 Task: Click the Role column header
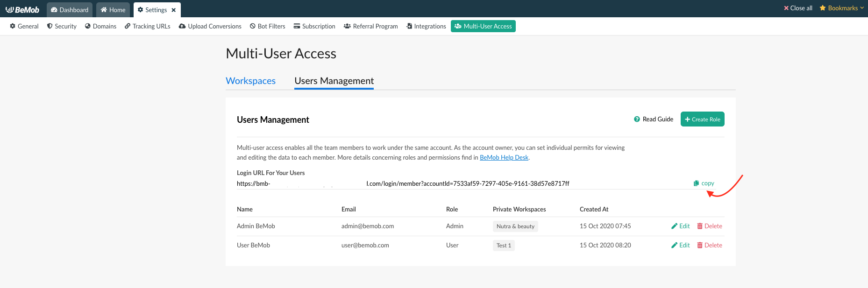tap(452, 209)
